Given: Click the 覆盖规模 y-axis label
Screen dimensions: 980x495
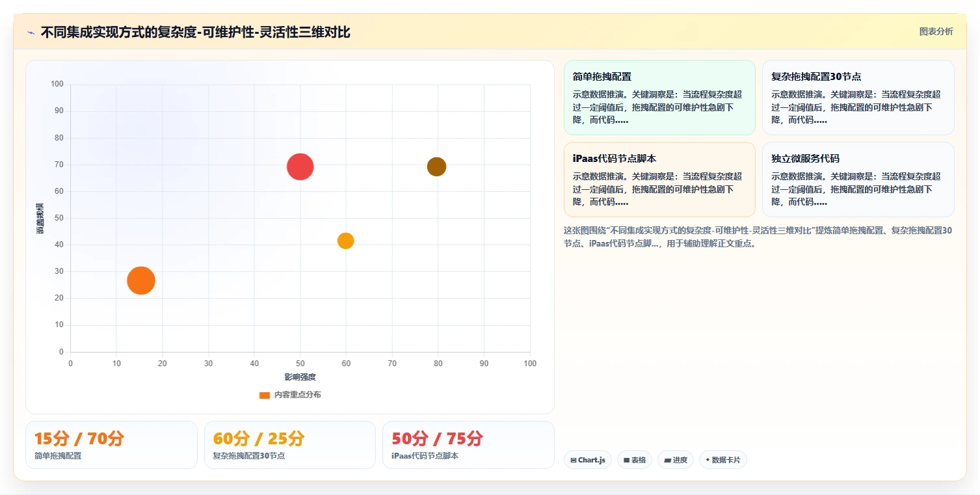Looking at the screenshot, I should coord(40,219).
